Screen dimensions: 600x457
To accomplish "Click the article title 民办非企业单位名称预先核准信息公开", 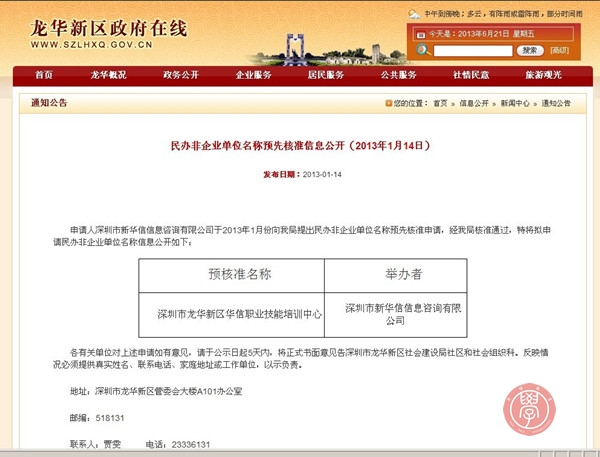I will point(300,146).
